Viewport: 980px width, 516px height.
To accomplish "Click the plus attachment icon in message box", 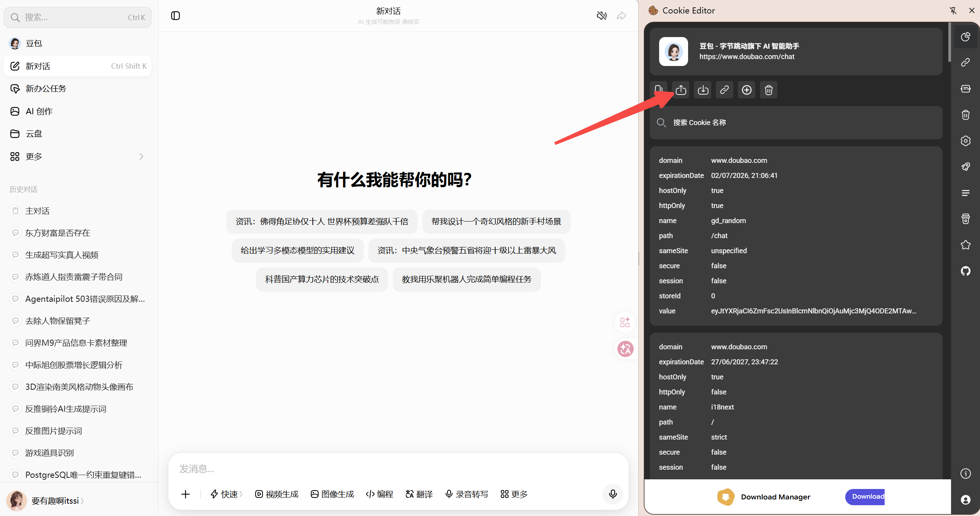I will click(186, 494).
